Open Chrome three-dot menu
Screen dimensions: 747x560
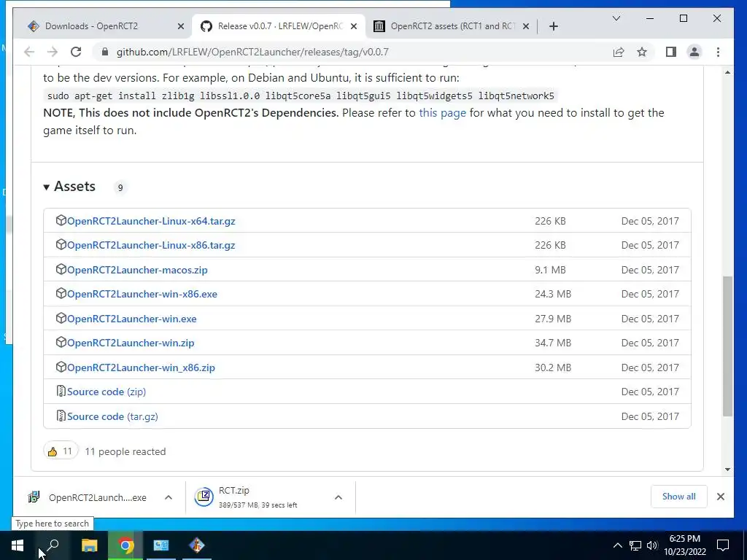pyautogui.click(x=718, y=52)
